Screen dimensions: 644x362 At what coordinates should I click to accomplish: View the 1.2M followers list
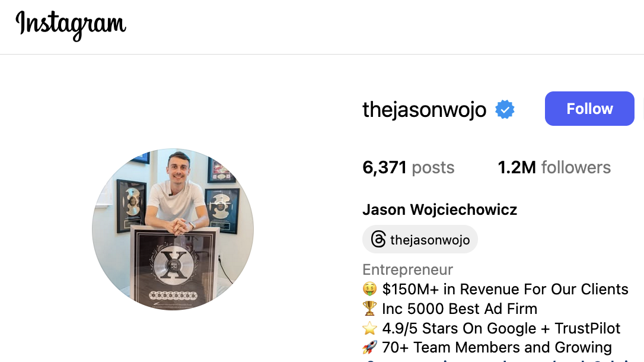554,167
